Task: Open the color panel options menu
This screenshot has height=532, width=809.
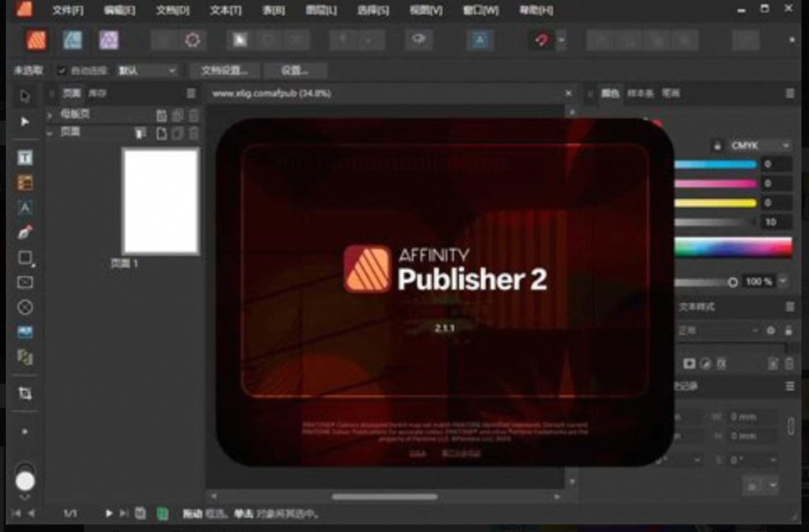Action: (790, 93)
